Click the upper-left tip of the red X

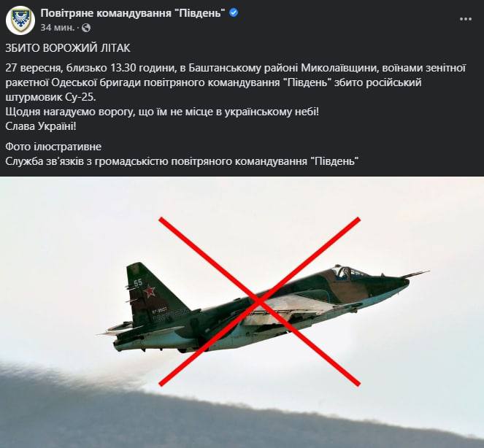(x=161, y=220)
